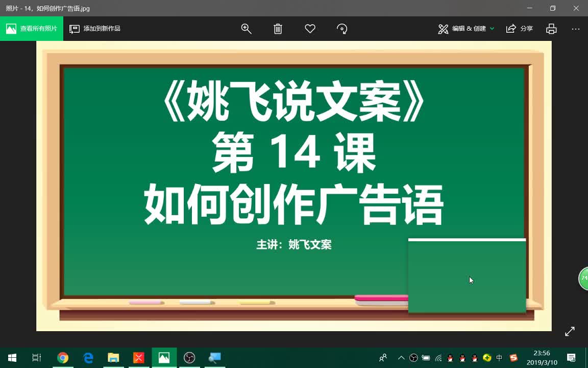Print the photo using the printer icon
Screen dimensions: 588x368
coord(551,29)
